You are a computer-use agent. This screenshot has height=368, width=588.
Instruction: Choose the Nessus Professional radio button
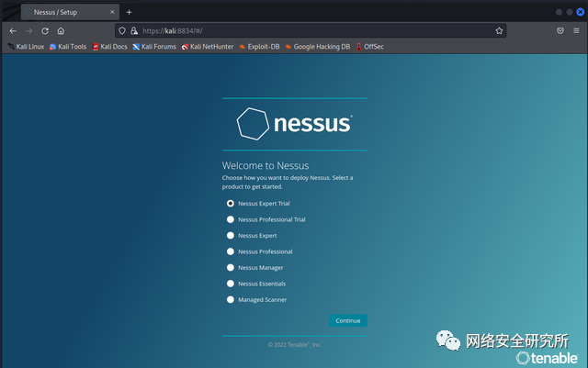[x=231, y=251]
